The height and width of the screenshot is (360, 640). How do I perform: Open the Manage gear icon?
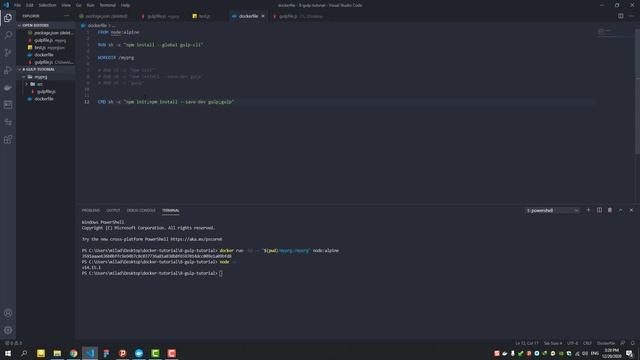pos(8,330)
